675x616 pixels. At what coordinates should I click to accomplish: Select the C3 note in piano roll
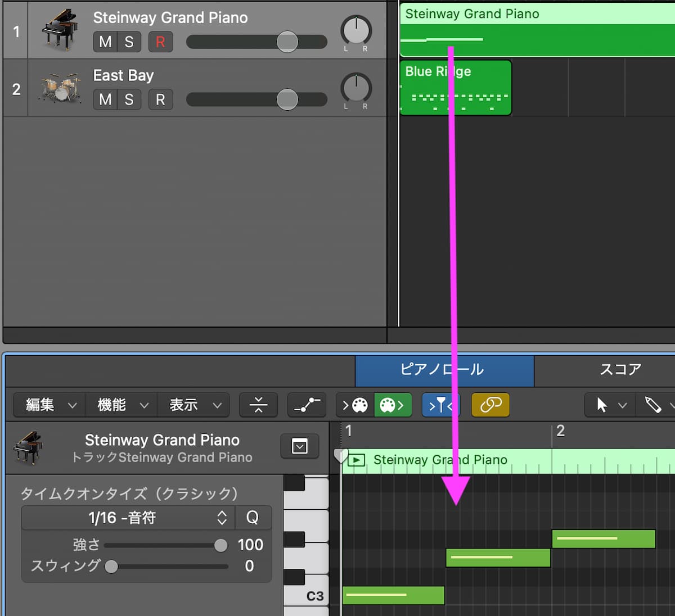tap(393, 595)
